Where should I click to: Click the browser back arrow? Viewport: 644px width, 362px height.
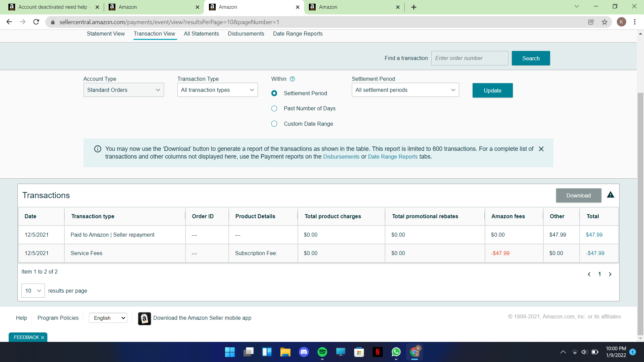[9, 22]
